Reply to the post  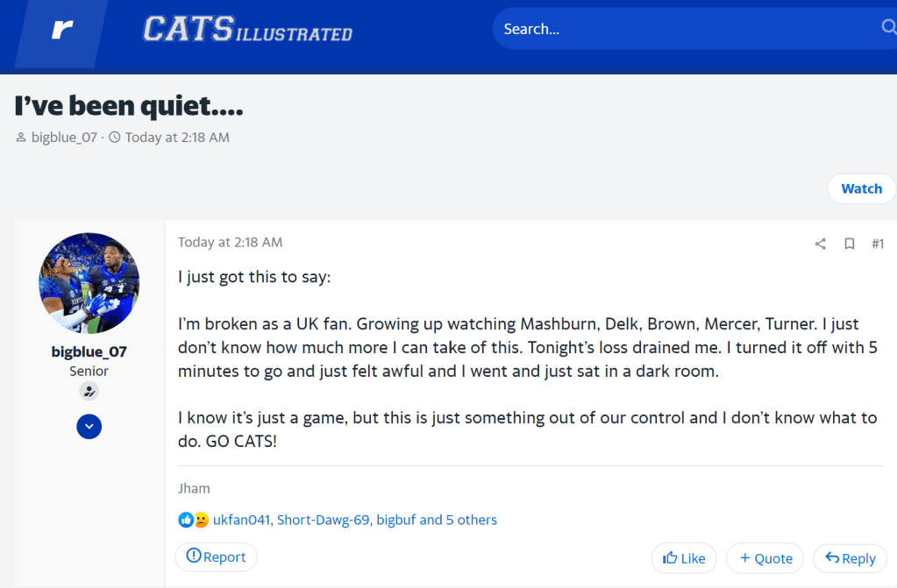point(850,558)
